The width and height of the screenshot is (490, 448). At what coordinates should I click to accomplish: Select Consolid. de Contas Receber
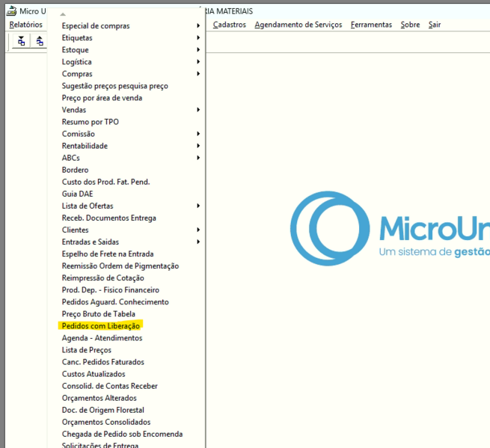(126, 386)
